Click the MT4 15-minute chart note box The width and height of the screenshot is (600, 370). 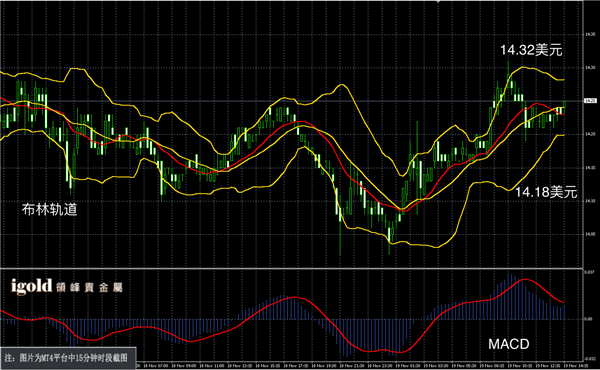[x=68, y=358]
